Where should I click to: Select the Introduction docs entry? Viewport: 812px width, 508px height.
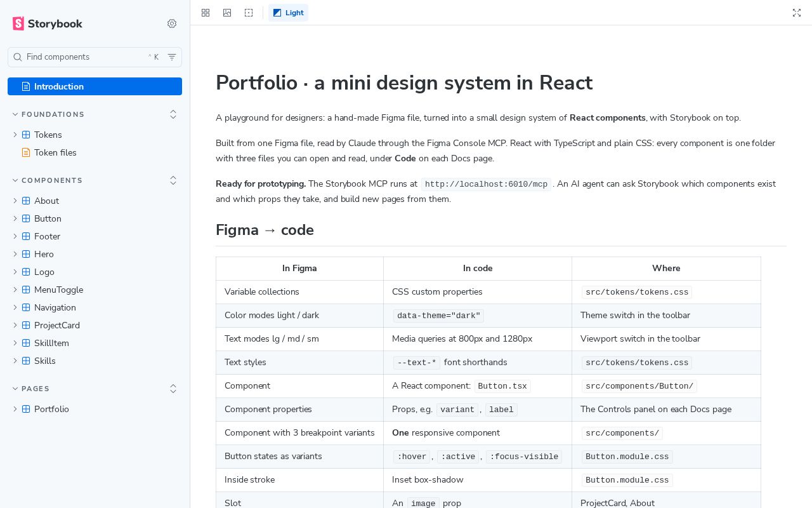95,86
